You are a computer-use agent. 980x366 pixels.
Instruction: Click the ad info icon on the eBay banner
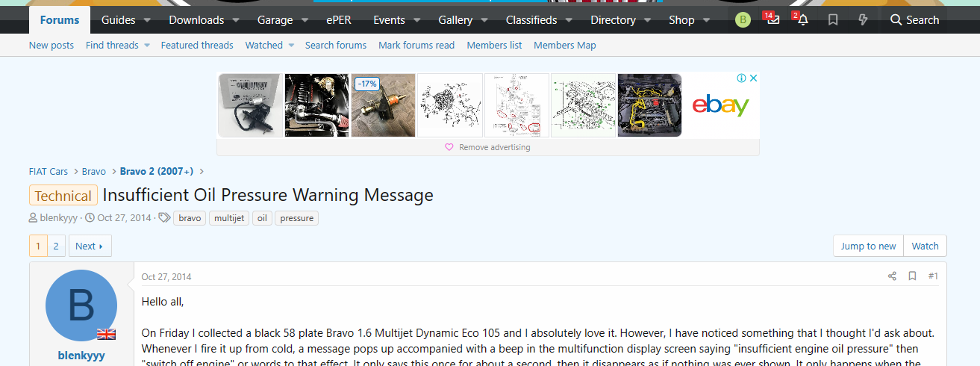(x=742, y=78)
